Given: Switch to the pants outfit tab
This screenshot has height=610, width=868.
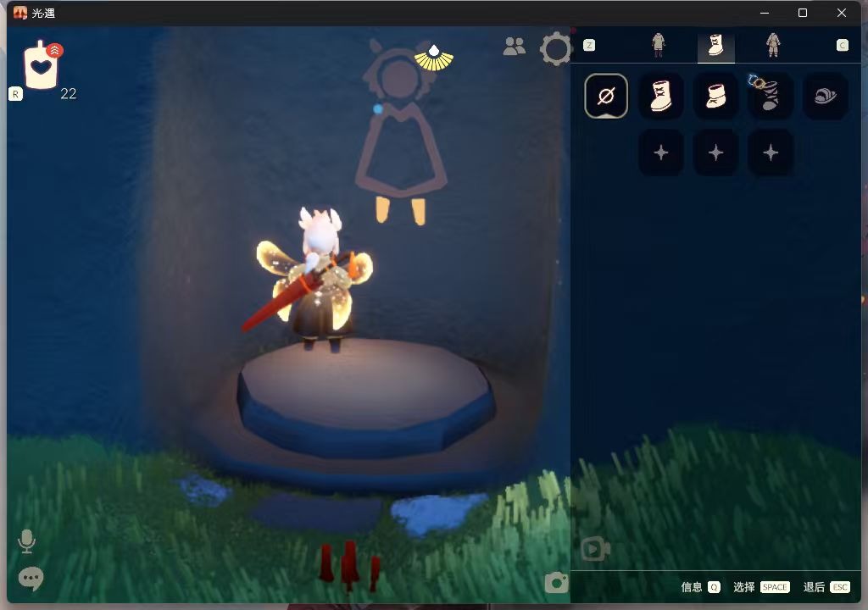Looking at the screenshot, I should coord(658,45).
